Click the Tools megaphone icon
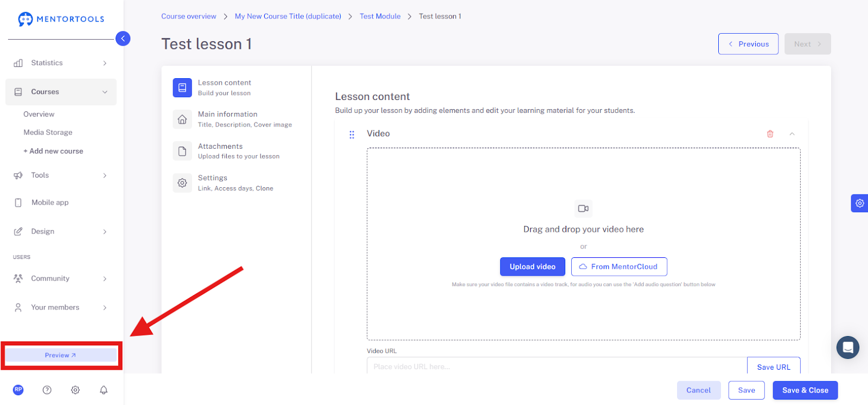Image resolution: width=868 pixels, height=405 pixels. (x=18, y=175)
